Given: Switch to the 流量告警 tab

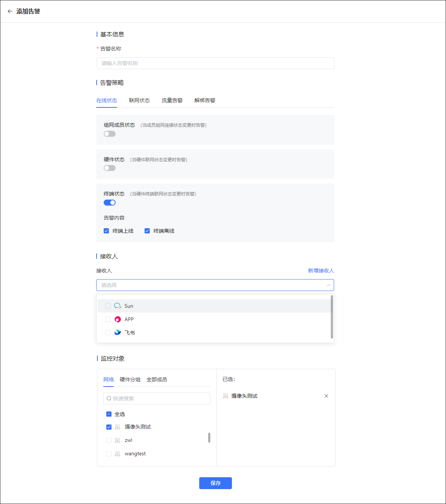Looking at the screenshot, I should click(172, 100).
